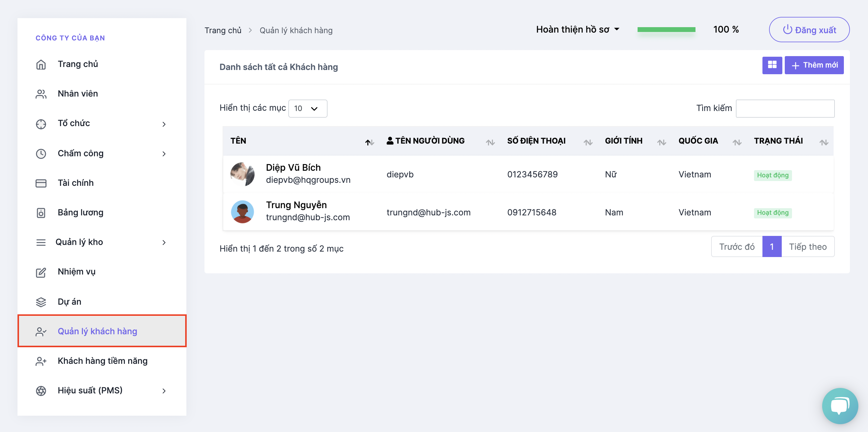Click the Dự án layers icon
This screenshot has width=868, height=432.
pyautogui.click(x=41, y=302)
